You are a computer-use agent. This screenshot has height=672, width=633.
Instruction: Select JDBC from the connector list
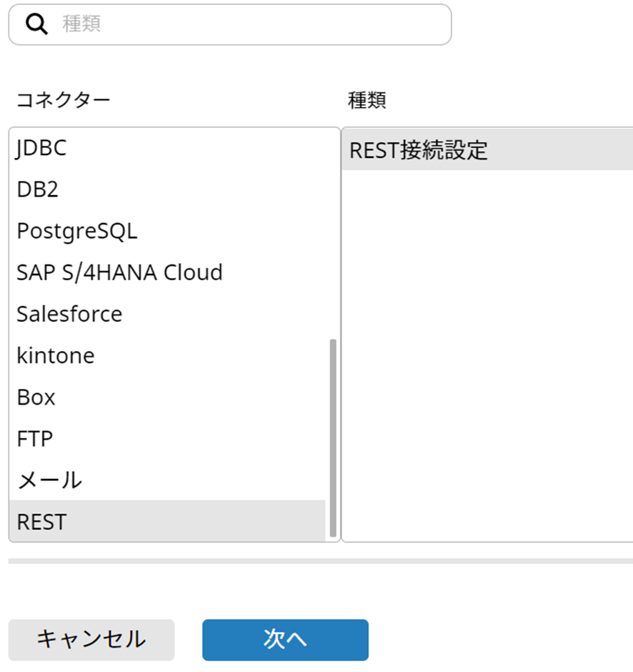pyautogui.click(x=41, y=148)
